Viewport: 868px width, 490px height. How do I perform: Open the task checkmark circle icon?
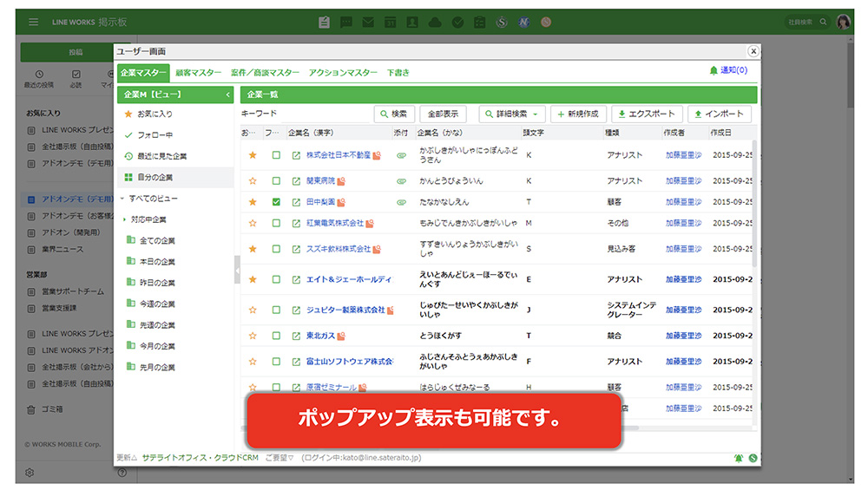click(457, 23)
